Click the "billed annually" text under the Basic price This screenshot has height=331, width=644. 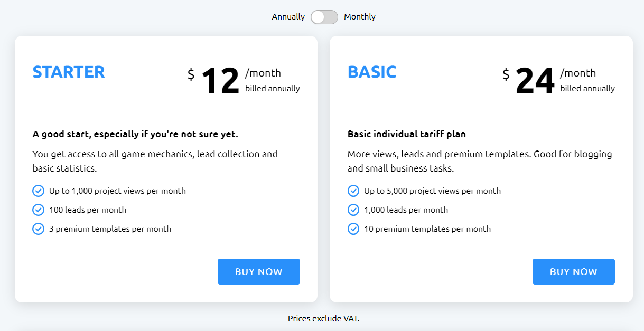coord(587,89)
